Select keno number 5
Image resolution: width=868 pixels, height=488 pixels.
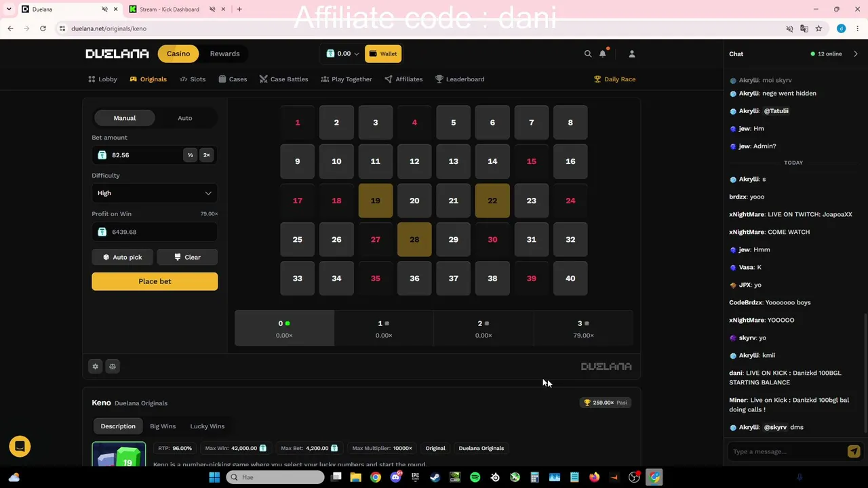(x=454, y=123)
